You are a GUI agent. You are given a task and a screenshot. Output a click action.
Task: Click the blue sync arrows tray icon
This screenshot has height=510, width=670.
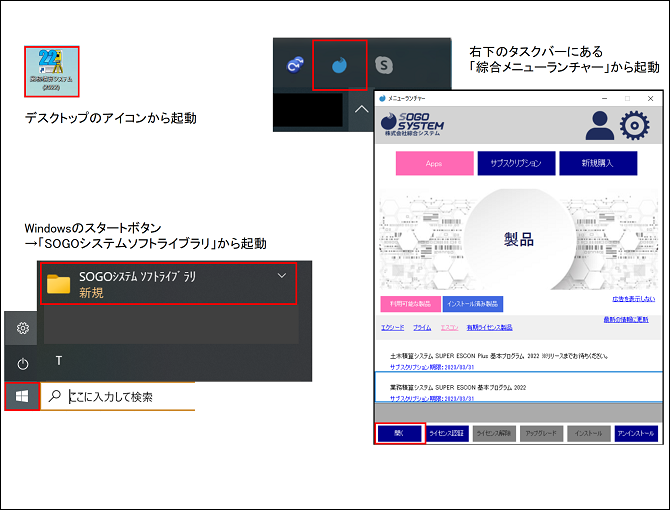pyautogui.click(x=295, y=65)
